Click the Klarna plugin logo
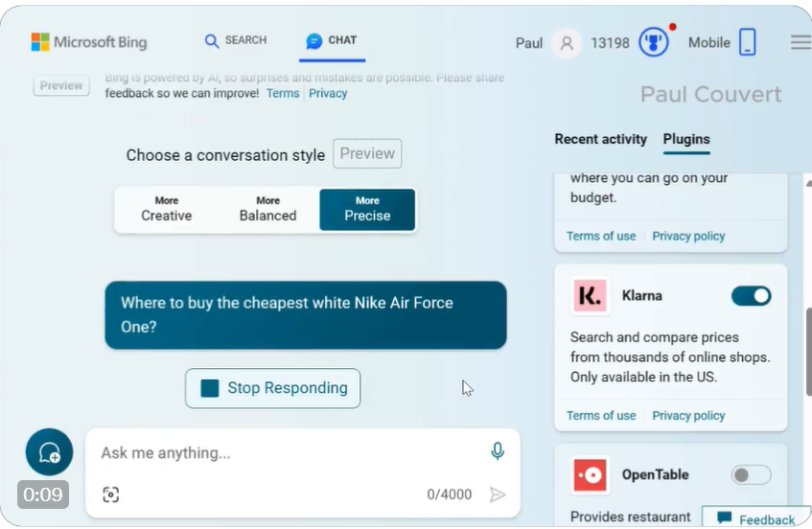812x529 pixels. click(x=590, y=296)
